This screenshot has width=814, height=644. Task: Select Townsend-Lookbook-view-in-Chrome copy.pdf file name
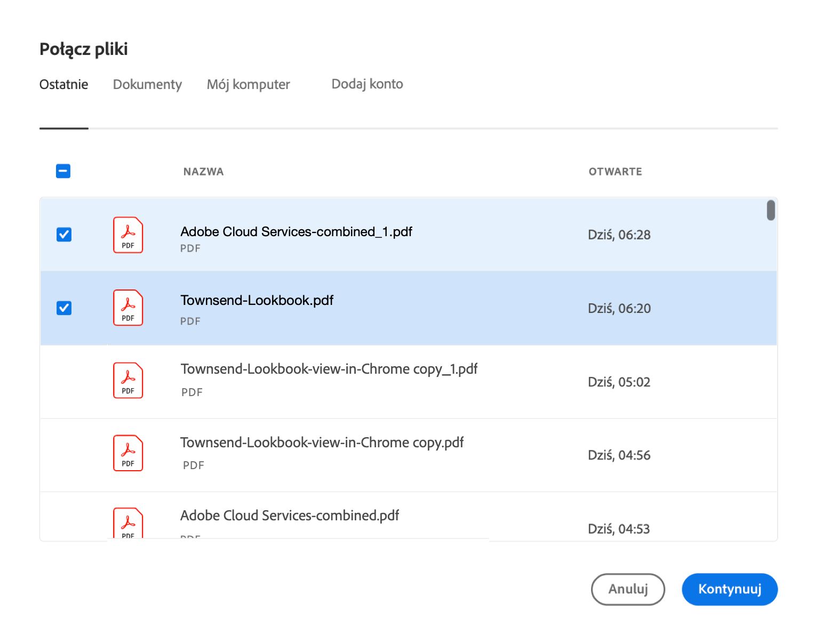point(322,442)
